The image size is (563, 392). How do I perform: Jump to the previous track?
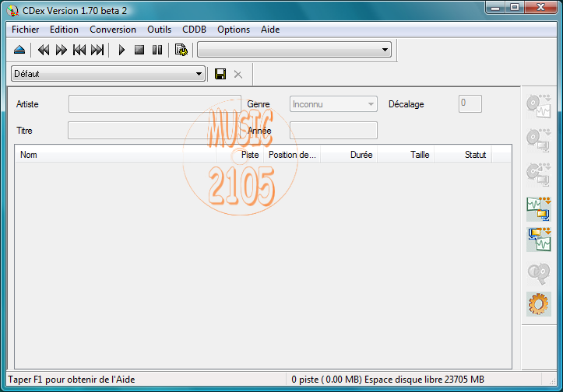coord(79,50)
